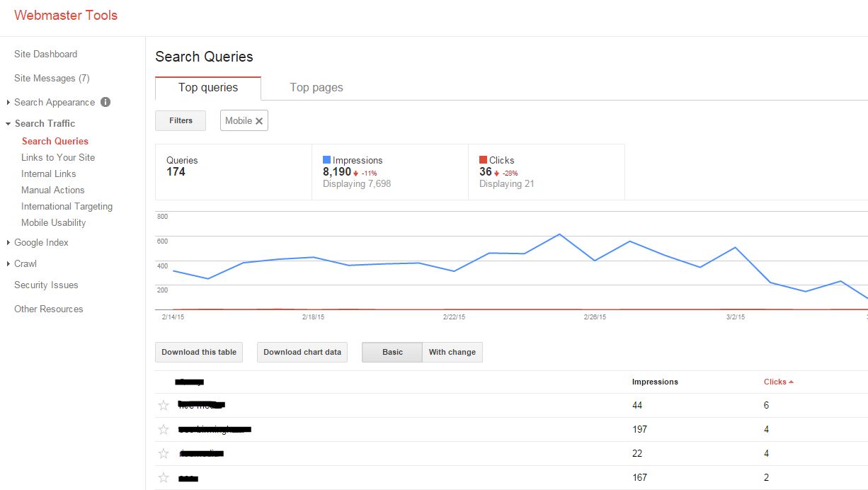Click the 6 clicks table cell
The image size is (868, 490).
tap(767, 406)
